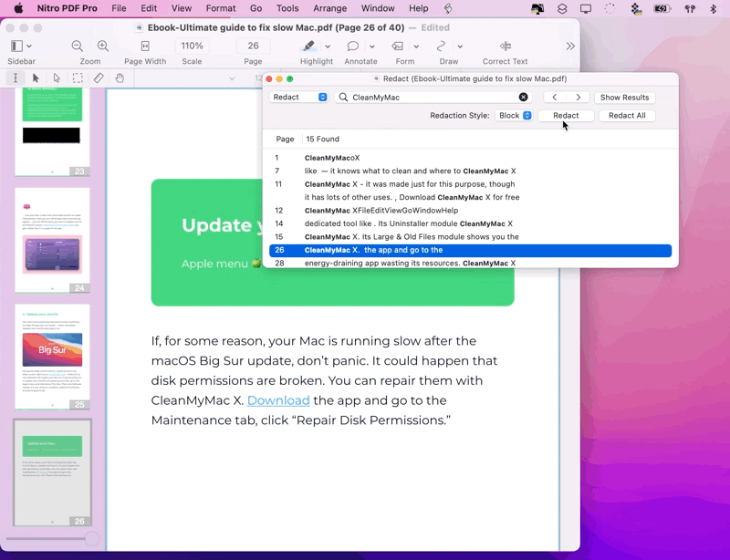Click the 110% scale field
Screen dimensions: 730x560
pos(192,46)
